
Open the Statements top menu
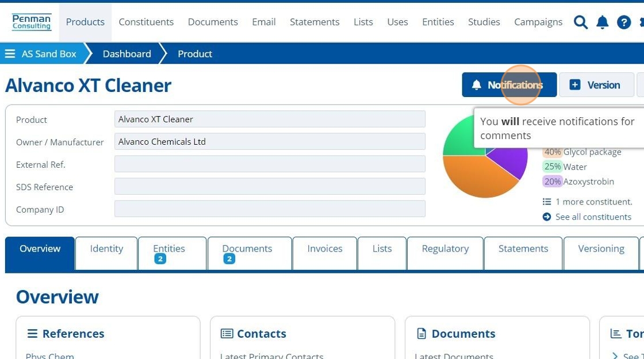pos(315,22)
